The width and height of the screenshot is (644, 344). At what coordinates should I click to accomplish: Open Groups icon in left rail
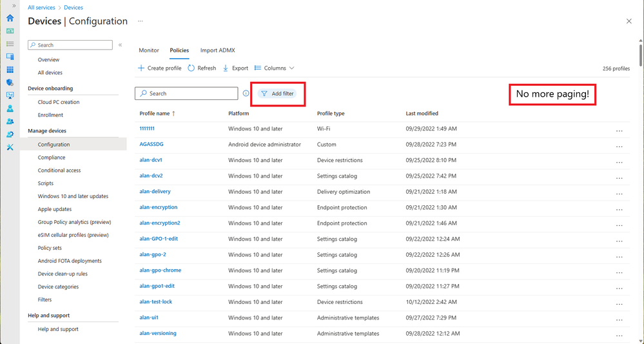[x=10, y=121]
